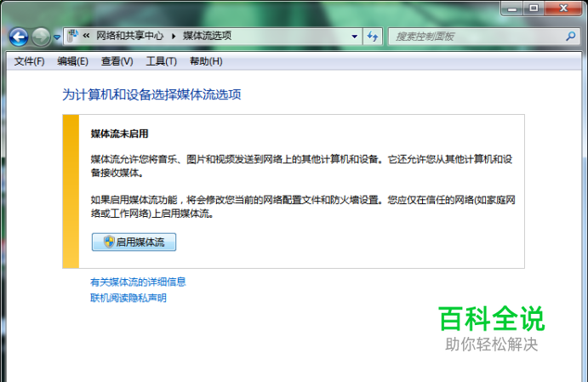Screen dimensions: 588x382
Task: Open the 文件(F) menu
Action: click(29, 61)
